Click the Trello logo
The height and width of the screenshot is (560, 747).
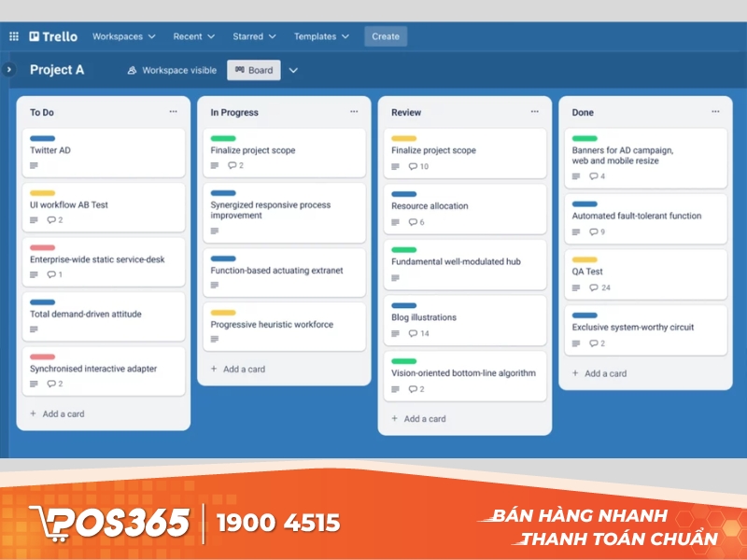[x=53, y=36]
